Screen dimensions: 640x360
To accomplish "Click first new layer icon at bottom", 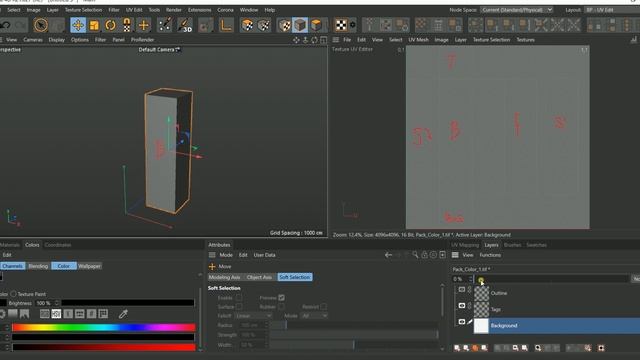I will coord(457,348).
